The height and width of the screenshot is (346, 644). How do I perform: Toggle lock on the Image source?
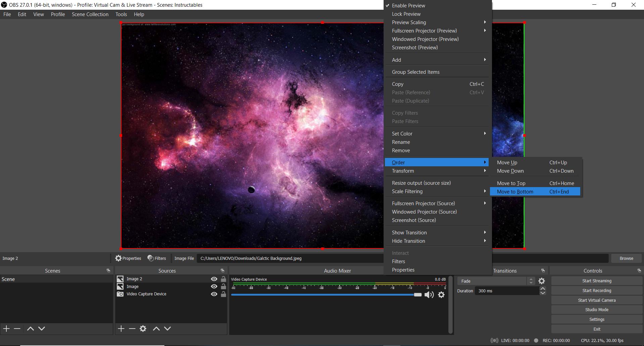pyautogui.click(x=223, y=287)
